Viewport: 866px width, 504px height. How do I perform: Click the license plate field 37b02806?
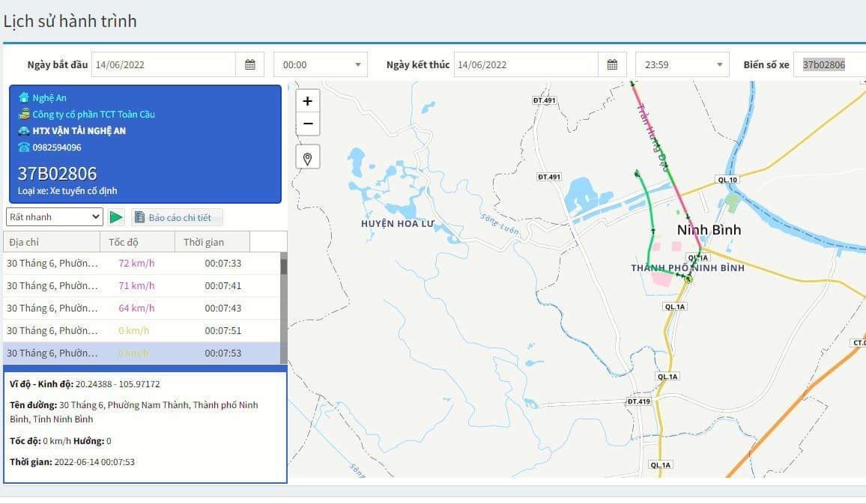[x=829, y=64]
